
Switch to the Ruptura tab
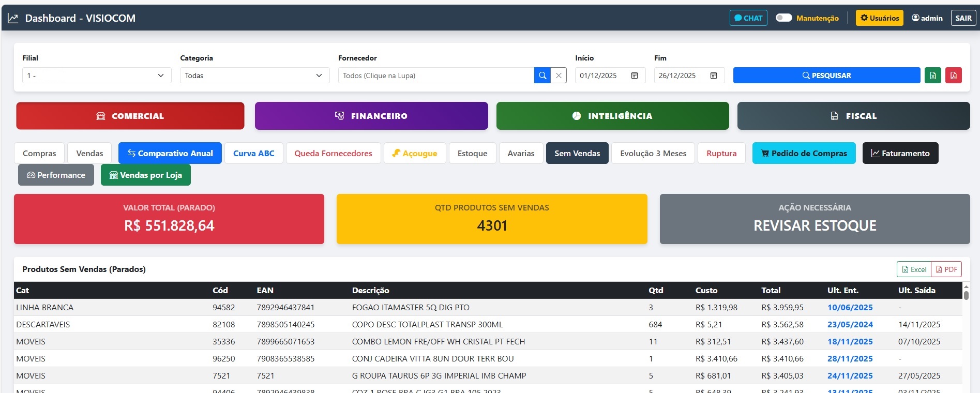point(721,153)
